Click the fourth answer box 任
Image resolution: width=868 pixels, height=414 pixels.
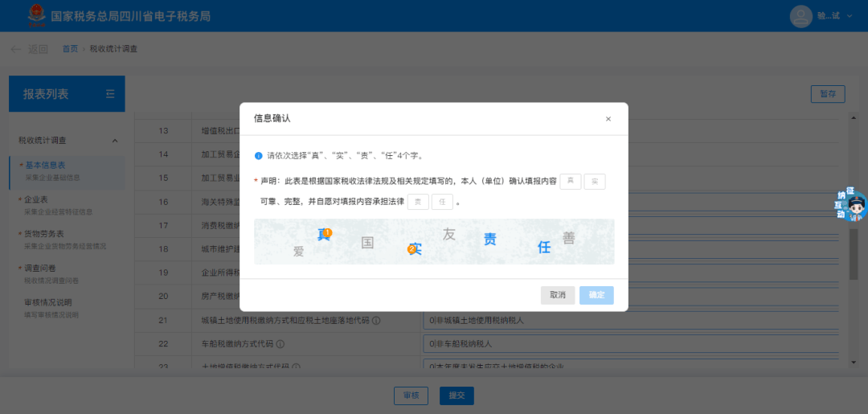[442, 202]
